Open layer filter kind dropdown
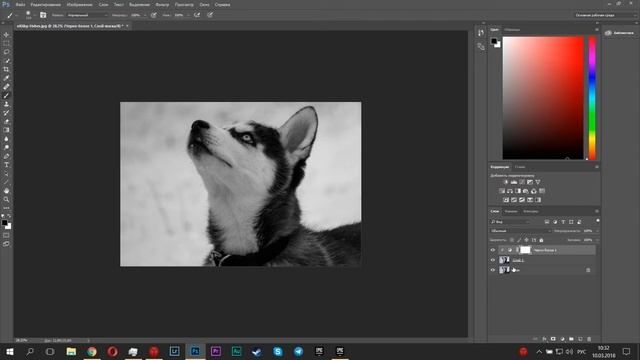 tap(510, 222)
